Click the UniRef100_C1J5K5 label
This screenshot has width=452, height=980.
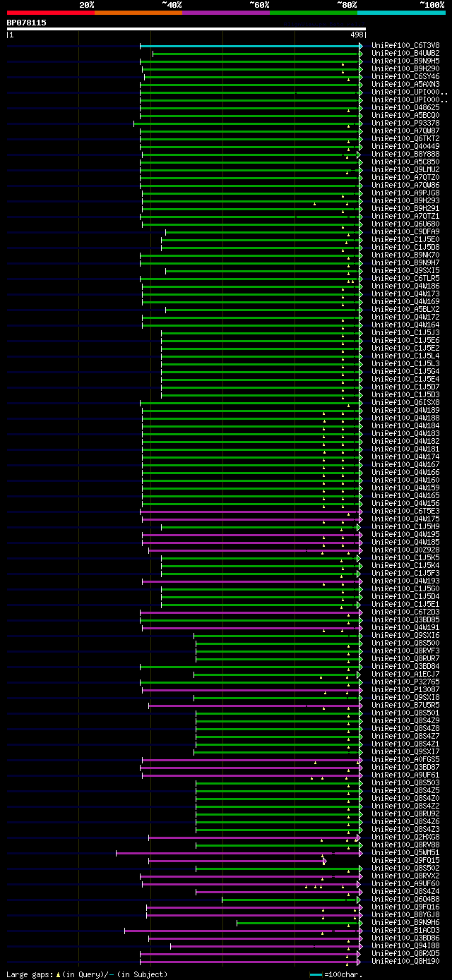click(405, 557)
